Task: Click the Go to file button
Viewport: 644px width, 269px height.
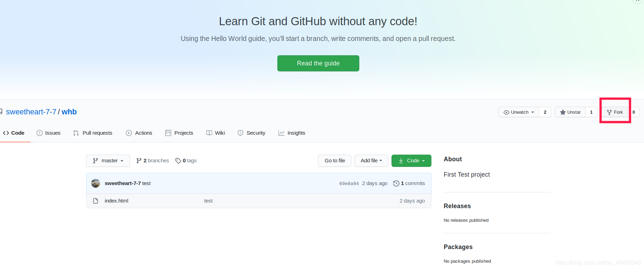Action: 334,161
